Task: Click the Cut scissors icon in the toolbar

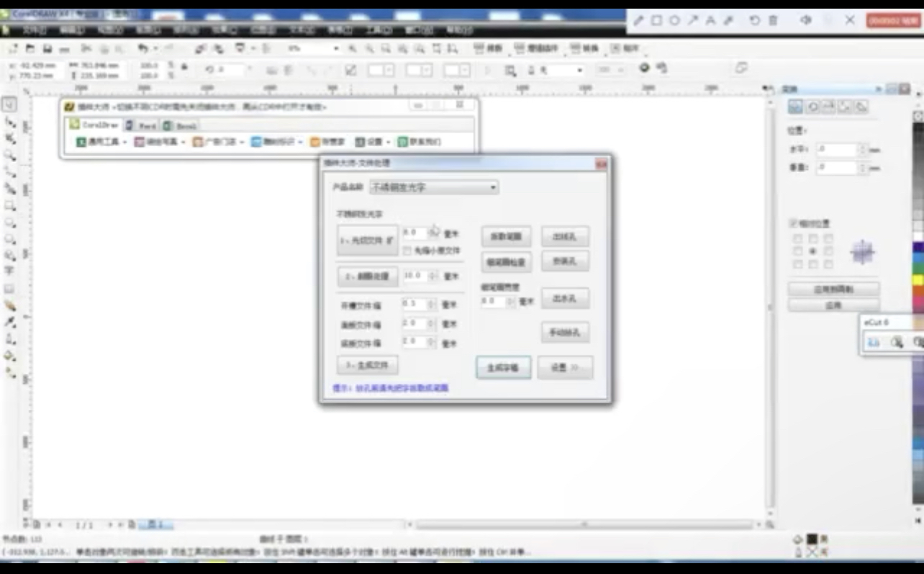Action: tap(86, 48)
